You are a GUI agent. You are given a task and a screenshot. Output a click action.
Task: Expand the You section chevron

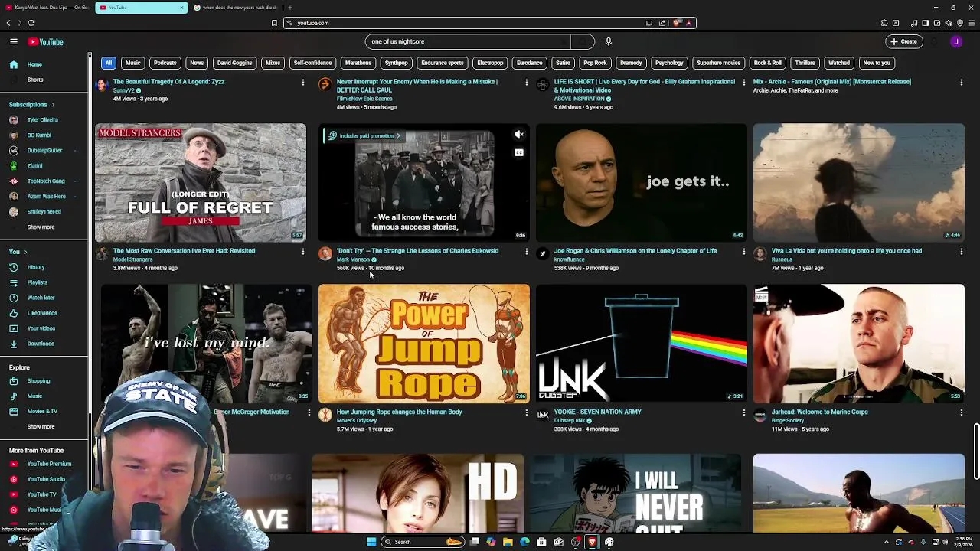click(x=25, y=252)
